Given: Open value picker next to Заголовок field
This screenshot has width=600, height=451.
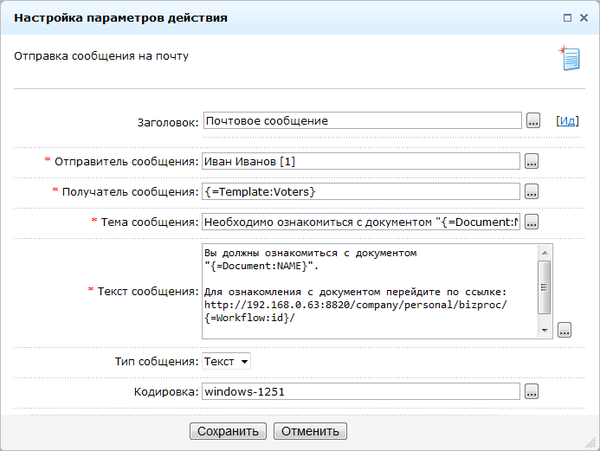Looking at the screenshot, I should [x=535, y=121].
